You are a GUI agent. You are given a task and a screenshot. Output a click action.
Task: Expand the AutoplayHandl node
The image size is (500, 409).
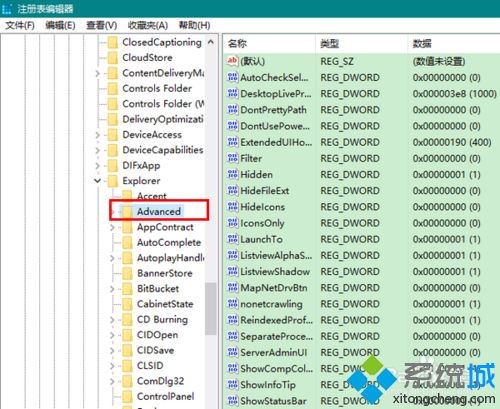[x=112, y=258]
